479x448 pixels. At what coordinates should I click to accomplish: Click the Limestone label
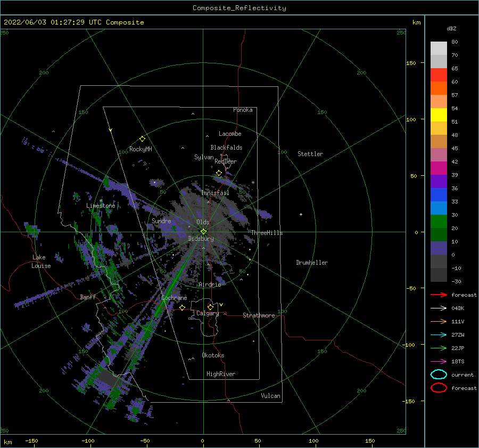101,206
